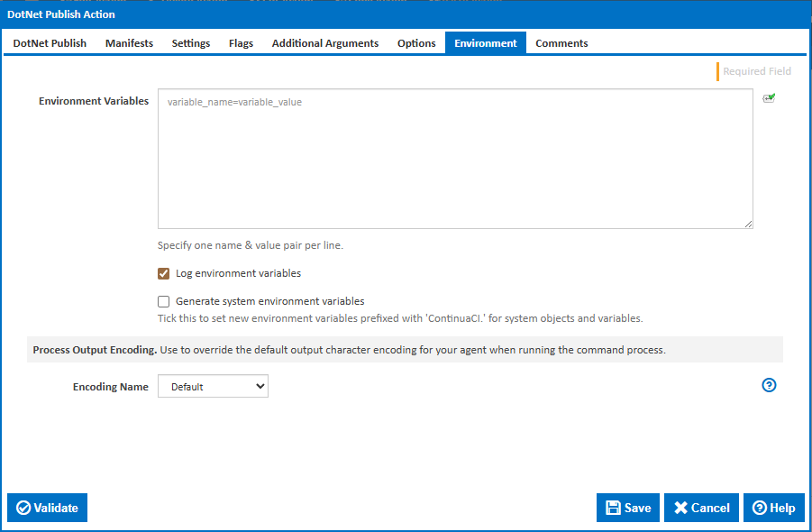Click the expression insert icon beside Environment Variables
Viewport: 812px width, 532px height.
click(x=769, y=97)
